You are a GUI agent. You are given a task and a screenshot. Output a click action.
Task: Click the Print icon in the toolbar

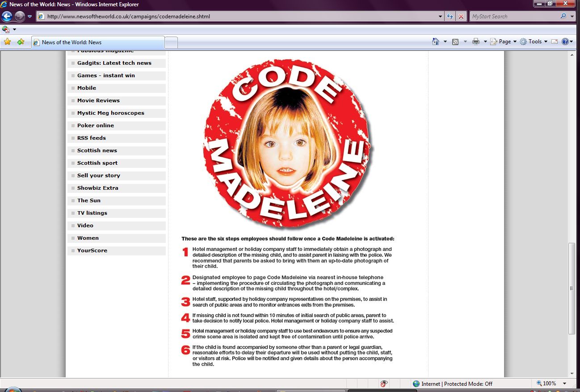click(x=476, y=42)
